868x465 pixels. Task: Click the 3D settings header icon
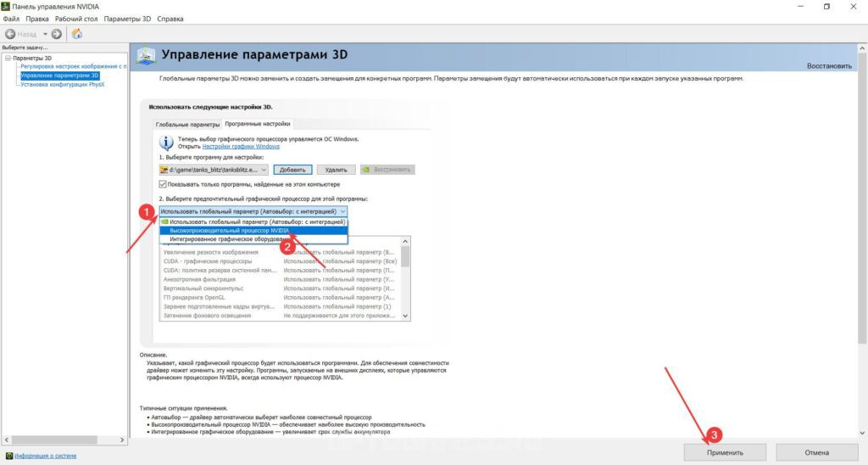point(146,56)
